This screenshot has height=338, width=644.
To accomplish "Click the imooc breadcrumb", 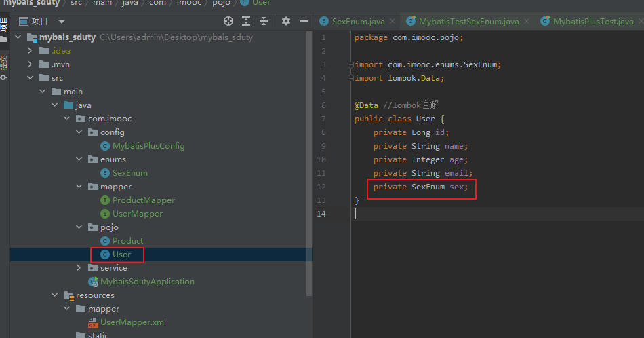I will [x=189, y=3].
